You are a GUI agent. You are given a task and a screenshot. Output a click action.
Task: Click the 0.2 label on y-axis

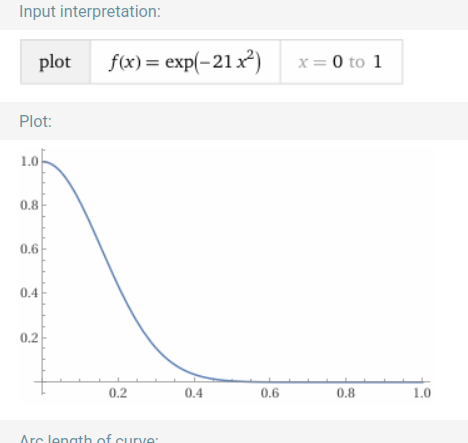(29, 338)
